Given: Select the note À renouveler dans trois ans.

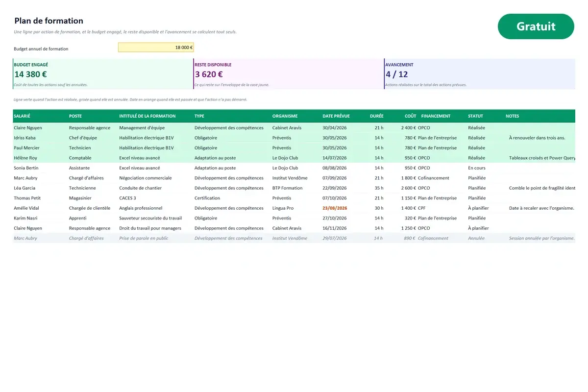Looking at the screenshot, I should [x=537, y=138].
